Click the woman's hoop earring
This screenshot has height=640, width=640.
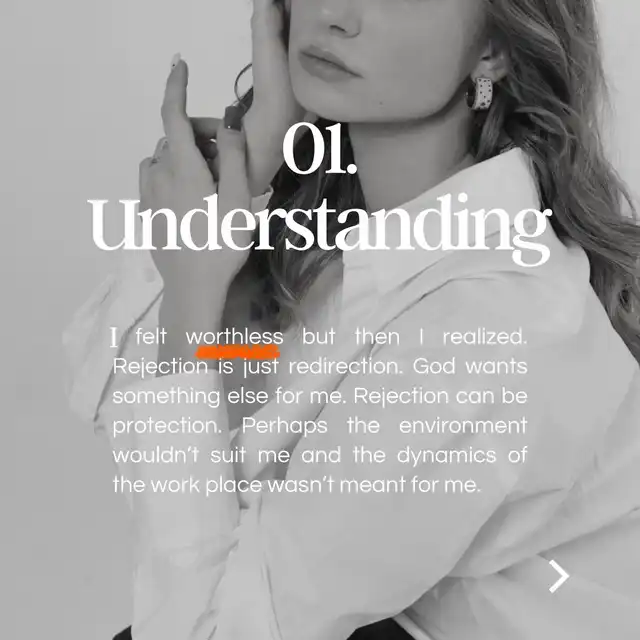tap(480, 93)
